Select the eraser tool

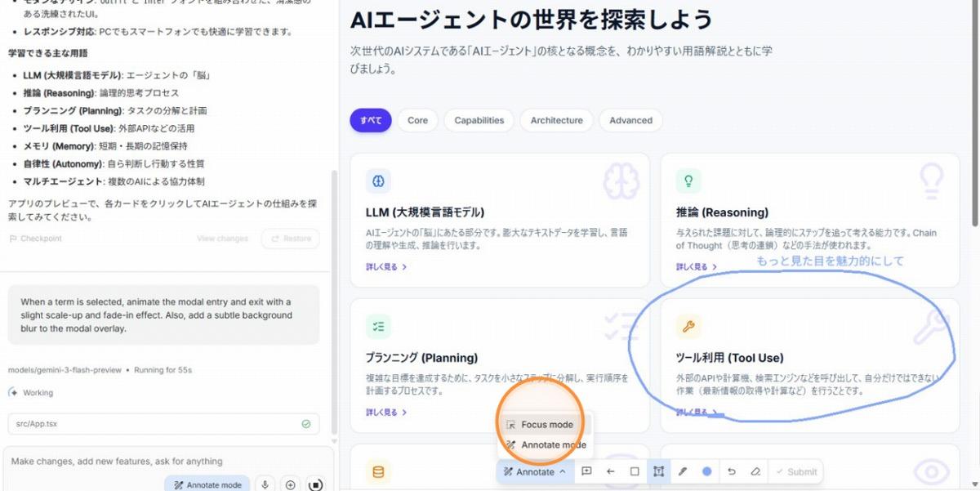755,471
